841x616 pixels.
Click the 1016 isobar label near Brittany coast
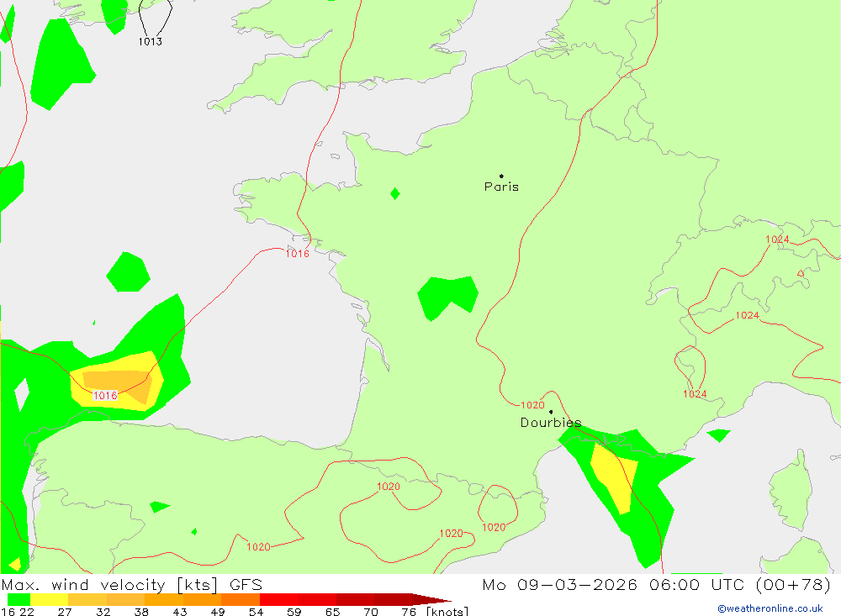297,254
